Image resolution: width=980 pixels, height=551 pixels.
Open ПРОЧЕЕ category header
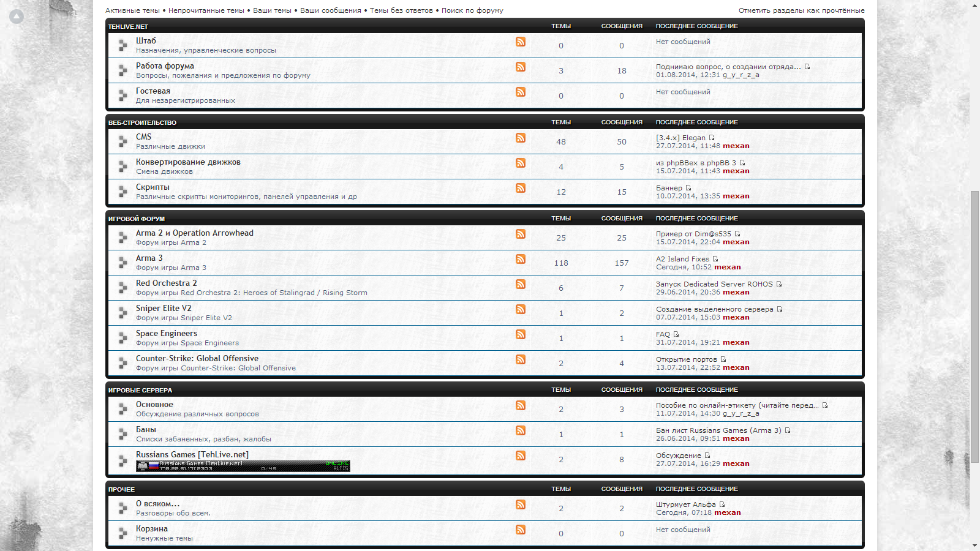click(x=121, y=489)
